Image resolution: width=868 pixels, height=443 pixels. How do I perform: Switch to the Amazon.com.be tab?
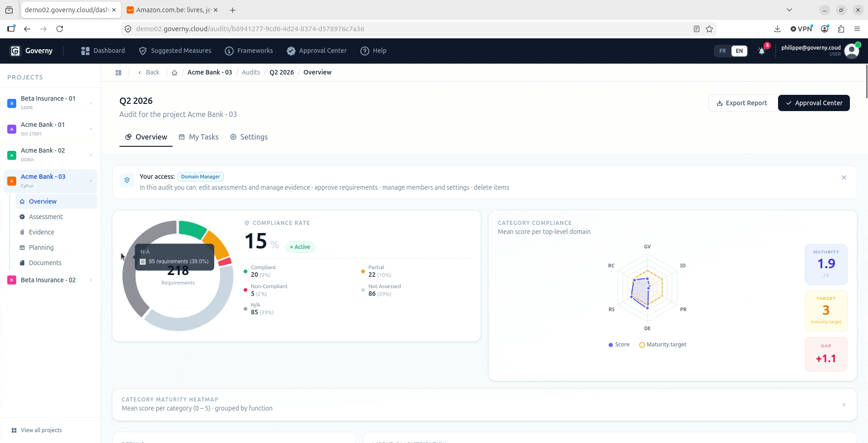pos(171,10)
